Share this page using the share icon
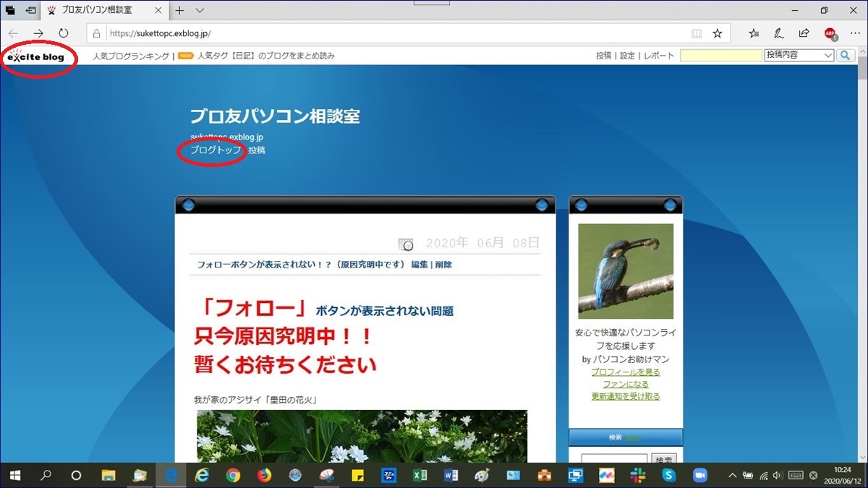This screenshot has width=868, height=488. 804,33
